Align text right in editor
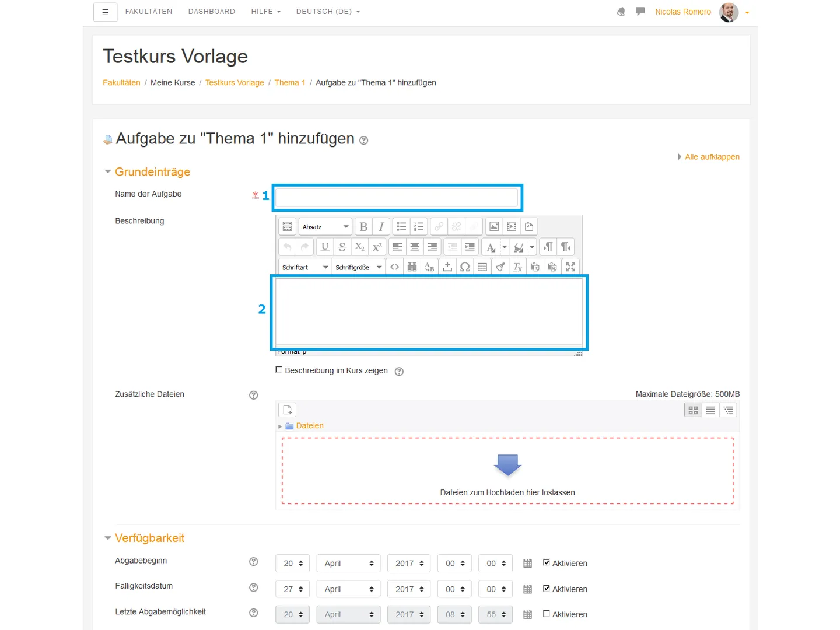 click(x=432, y=247)
